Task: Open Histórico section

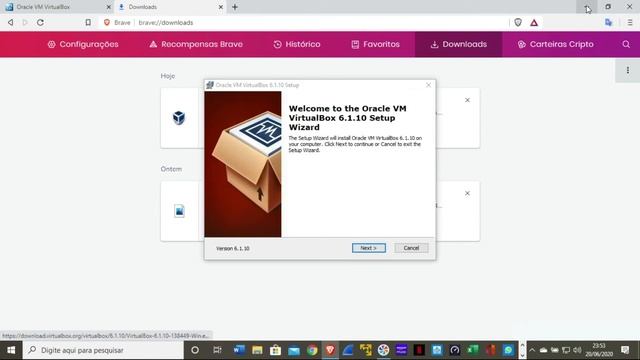Action: point(297,44)
